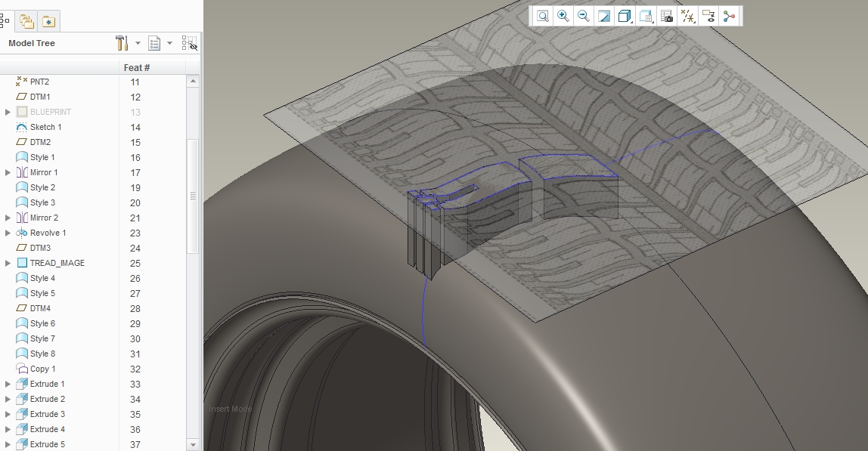Select the DTM1 datum plane
The image size is (868, 451).
[x=40, y=97]
